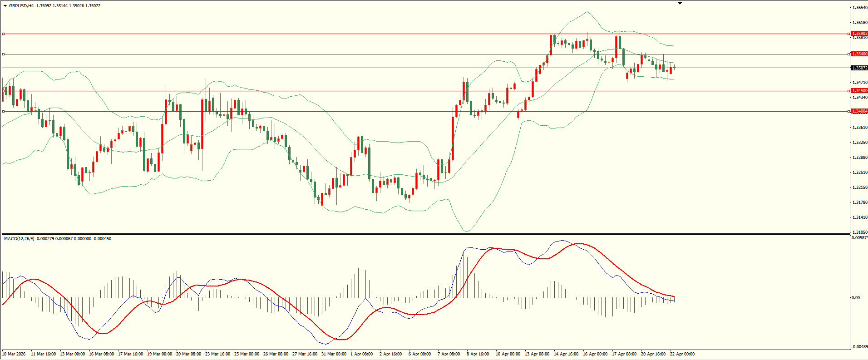Select the 1.35903 horizontal line left handle
The image size is (868, 360).
click(x=4, y=34)
